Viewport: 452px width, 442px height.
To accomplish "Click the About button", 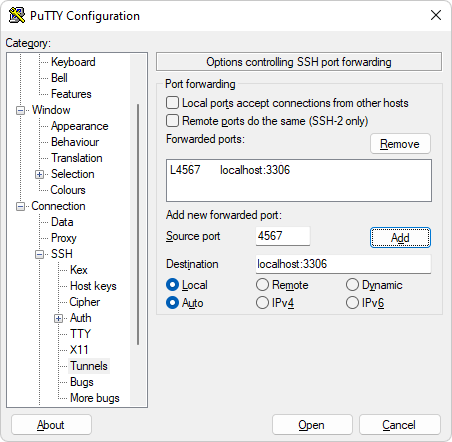I will [51, 425].
